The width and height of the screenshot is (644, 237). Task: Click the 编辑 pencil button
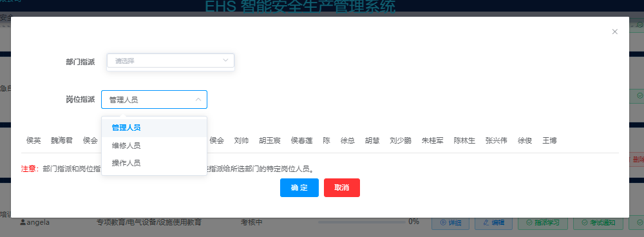click(494, 223)
